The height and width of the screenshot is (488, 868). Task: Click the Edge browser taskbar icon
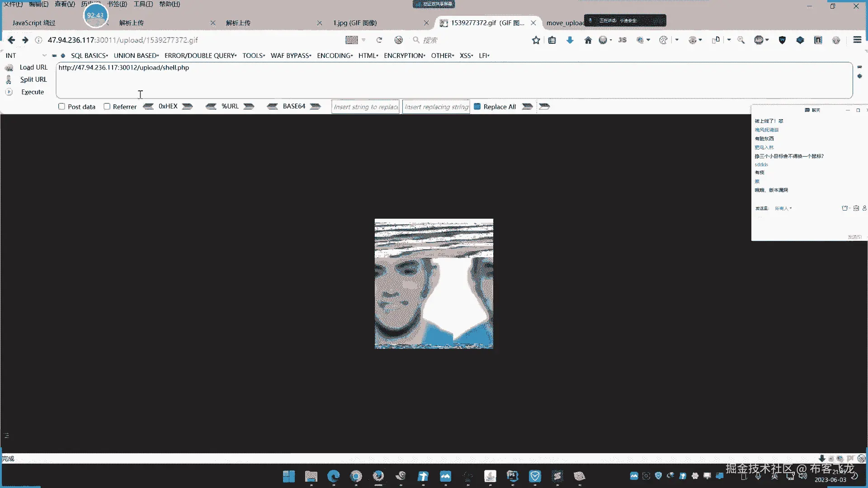click(334, 476)
